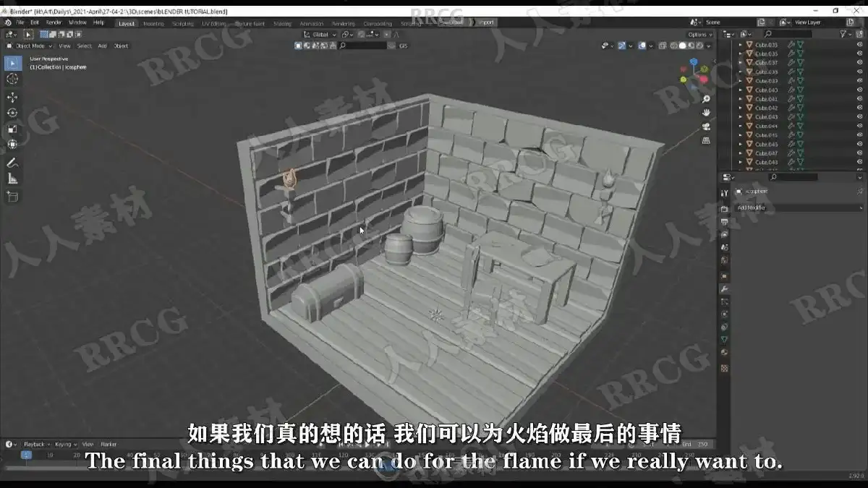
Task: Open the Output properties tab
Action: [x=724, y=222]
